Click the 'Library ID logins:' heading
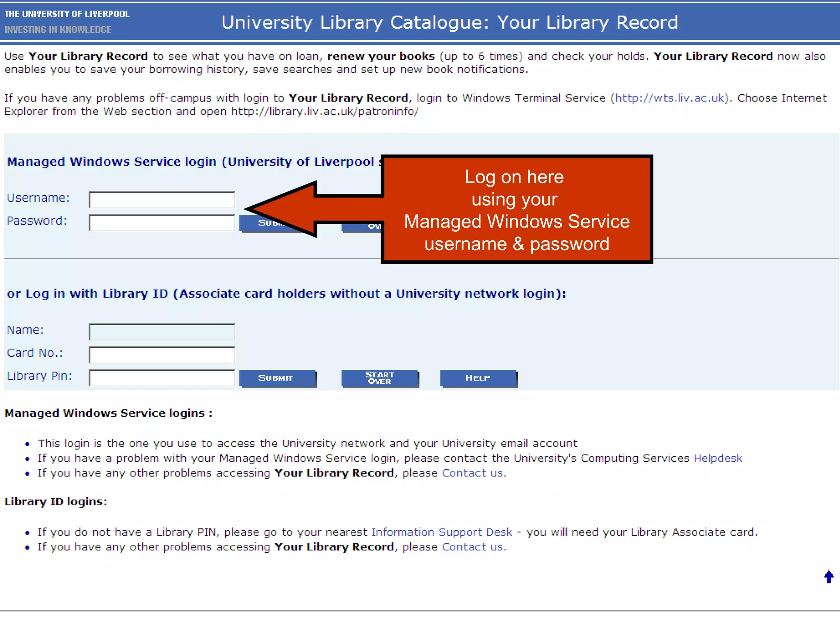The height and width of the screenshot is (630, 840). pos(56,502)
